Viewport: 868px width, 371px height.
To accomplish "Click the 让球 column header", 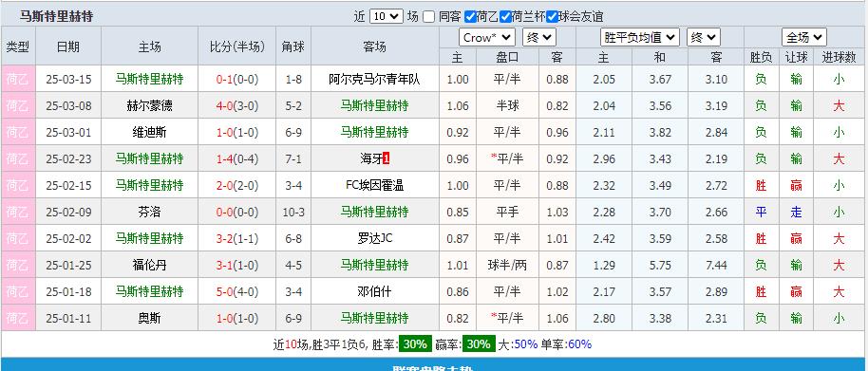I will (x=796, y=58).
